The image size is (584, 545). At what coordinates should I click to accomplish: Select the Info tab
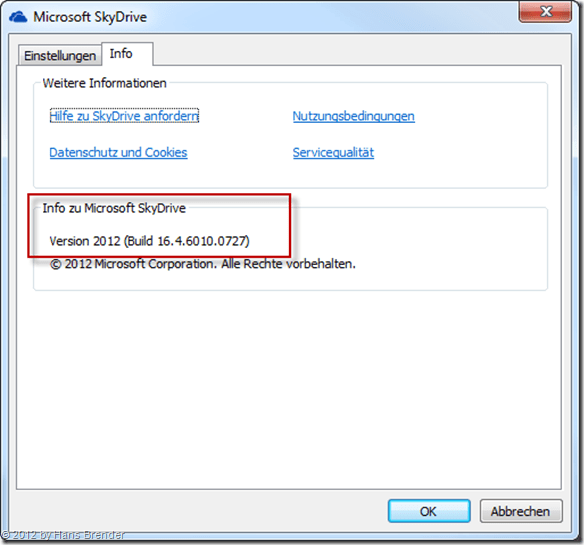[127, 54]
